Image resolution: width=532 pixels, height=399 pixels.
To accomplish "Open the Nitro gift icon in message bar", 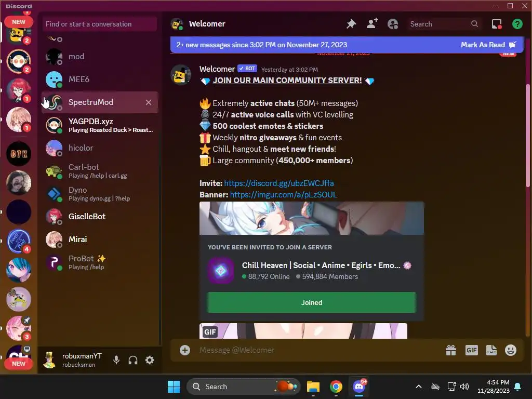I will pyautogui.click(x=451, y=350).
